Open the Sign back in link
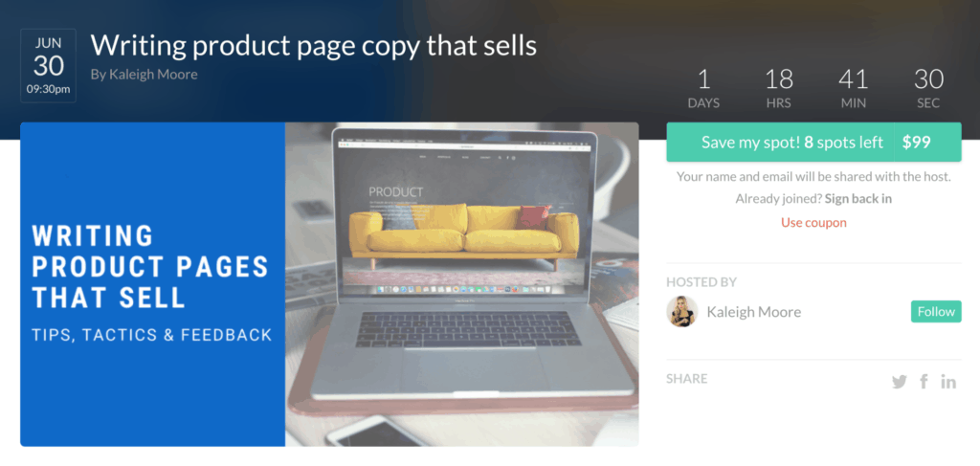The image size is (980, 466). coord(858,199)
